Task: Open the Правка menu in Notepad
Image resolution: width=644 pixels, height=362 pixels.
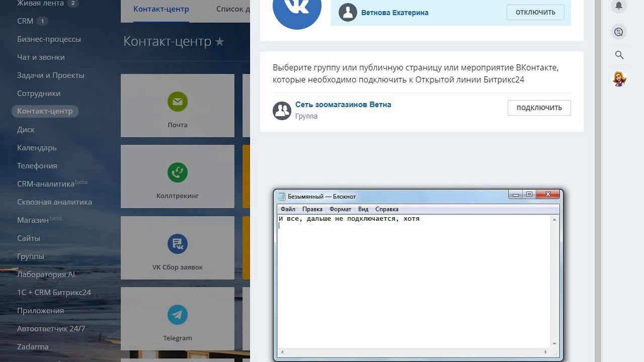Action: click(x=312, y=209)
